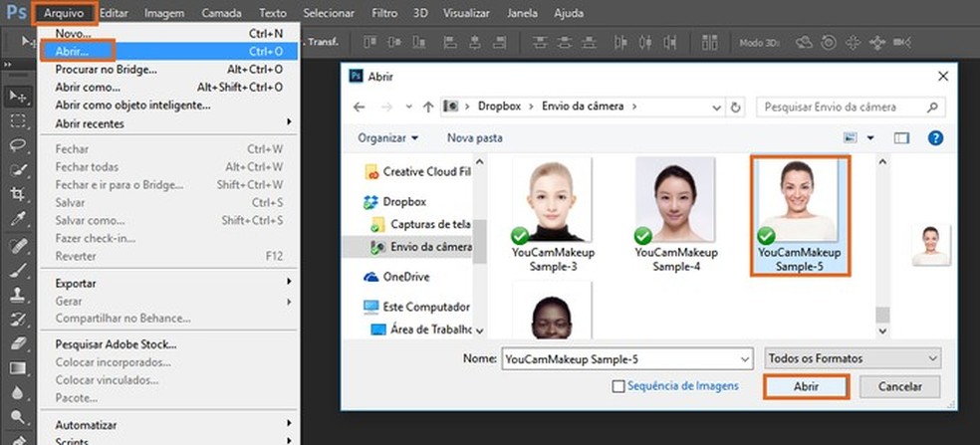The width and height of the screenshot is (980, 445).
Task: Click the Zoom magnifier tool
Action: pos(17,418)
